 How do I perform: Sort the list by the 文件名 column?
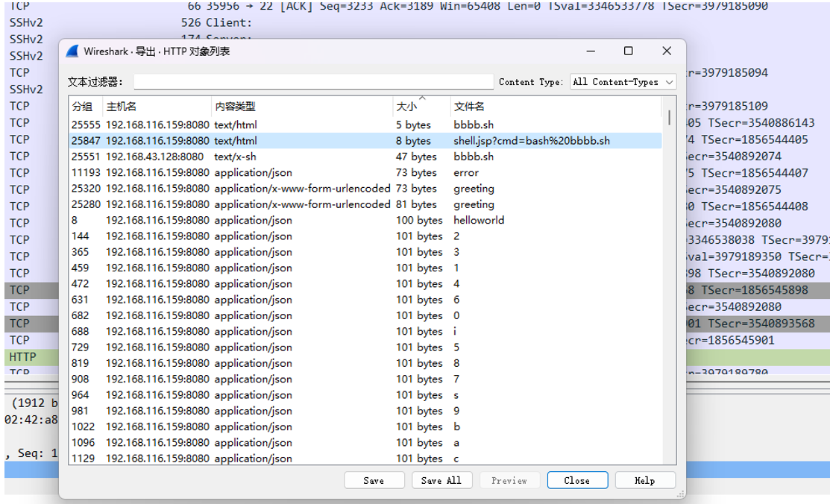(x=556, y=107)
